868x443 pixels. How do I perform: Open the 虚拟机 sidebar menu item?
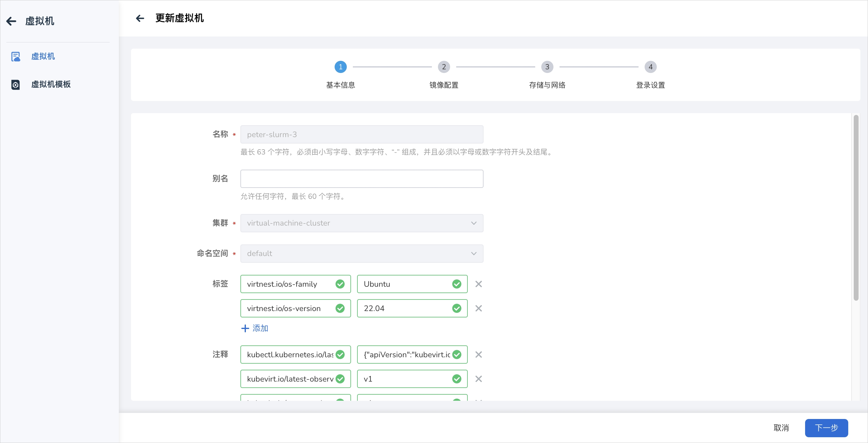(43, 56)
